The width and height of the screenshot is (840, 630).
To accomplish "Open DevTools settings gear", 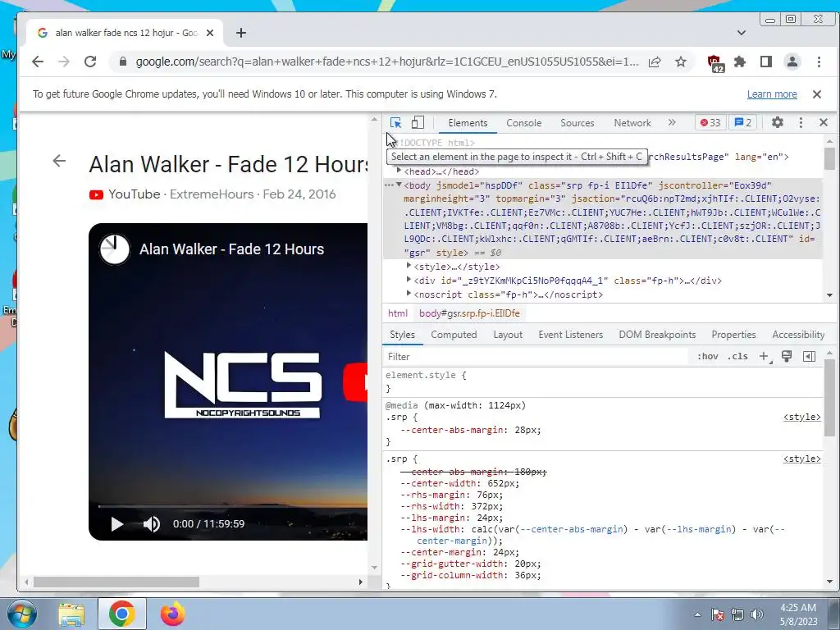I will [778, 123].
